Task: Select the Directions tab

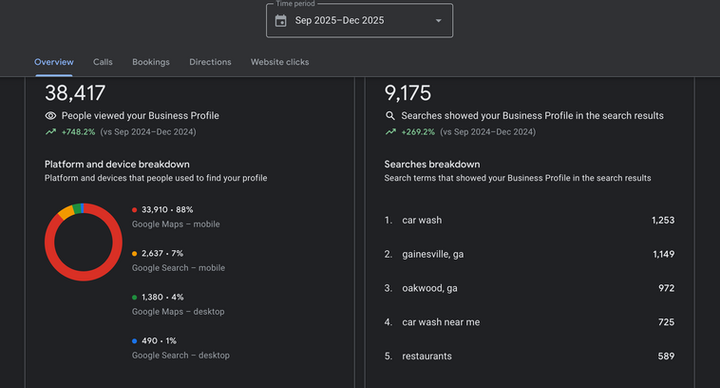Action: click(x=210, y=62)
